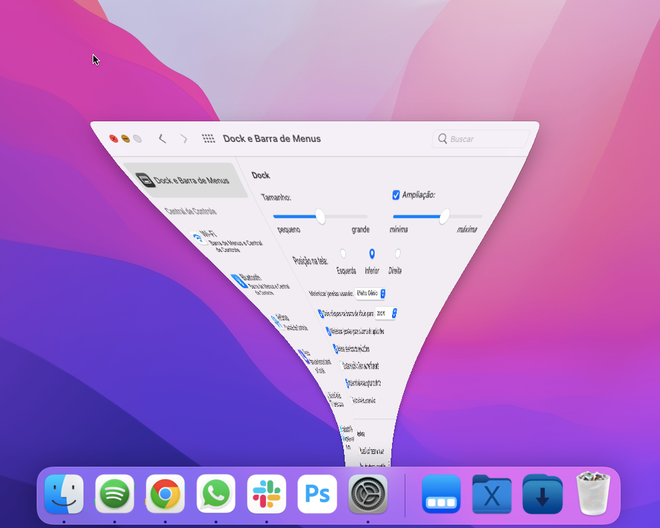Viewport: 660px width, 528px height.
Task: Open the blue X folder in Dock
Action: tap(492, 494)
